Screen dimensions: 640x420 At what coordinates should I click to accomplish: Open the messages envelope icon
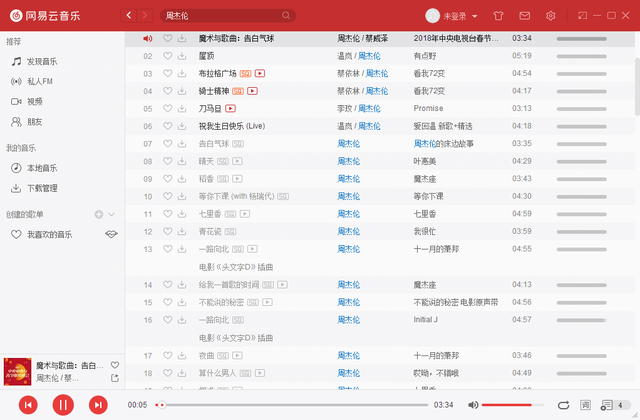click(524, 16)
